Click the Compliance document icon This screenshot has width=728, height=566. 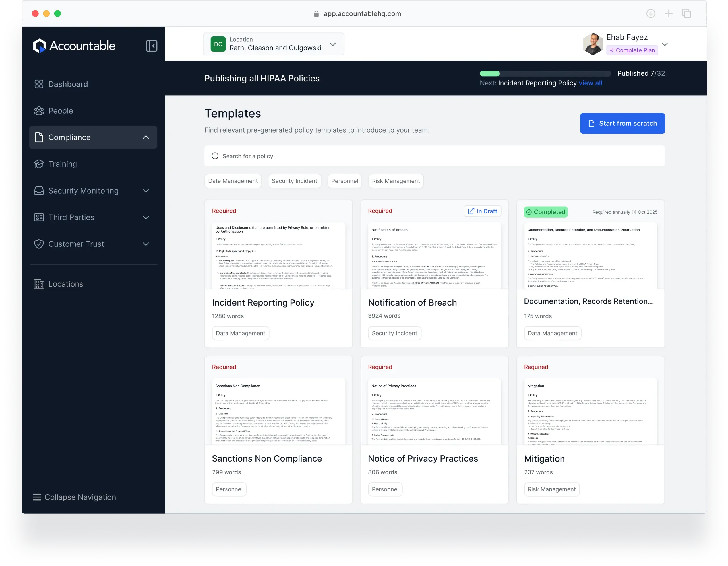coord(39,137)
